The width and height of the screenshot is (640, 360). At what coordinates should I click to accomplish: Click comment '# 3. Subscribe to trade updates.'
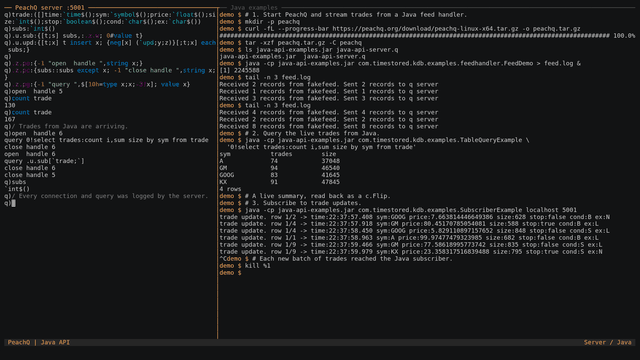click(x=303, y=203)
